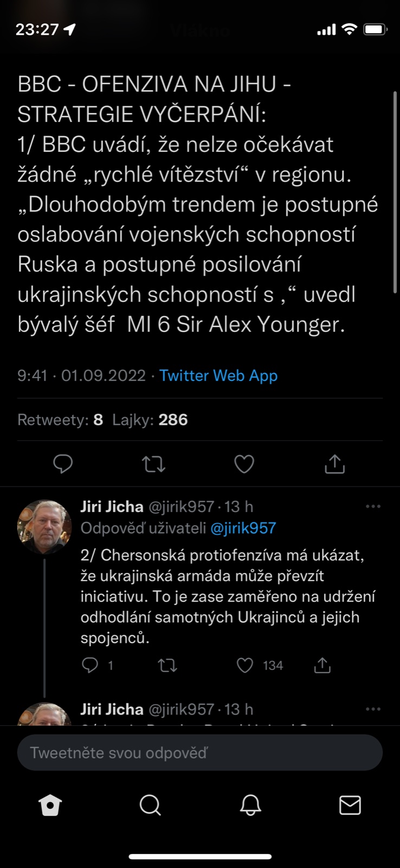Image resolution: width=400 pixels, height=868 pixels.
Task: Go to the Home tab
Action: click(50, 806)
